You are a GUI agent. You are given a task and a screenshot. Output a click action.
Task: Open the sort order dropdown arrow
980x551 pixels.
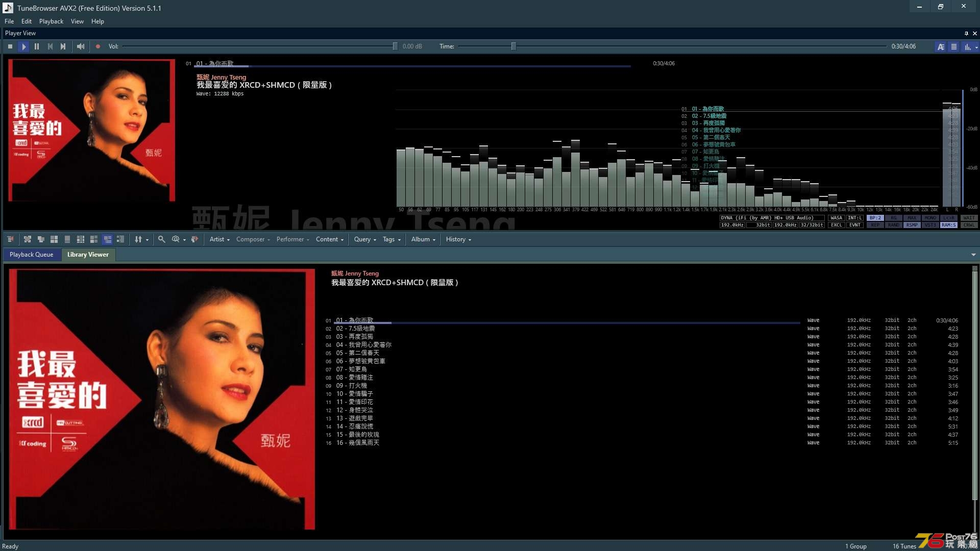[148, 240]
